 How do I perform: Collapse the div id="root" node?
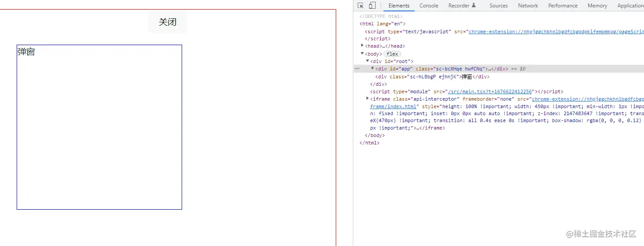pos(368,61)
